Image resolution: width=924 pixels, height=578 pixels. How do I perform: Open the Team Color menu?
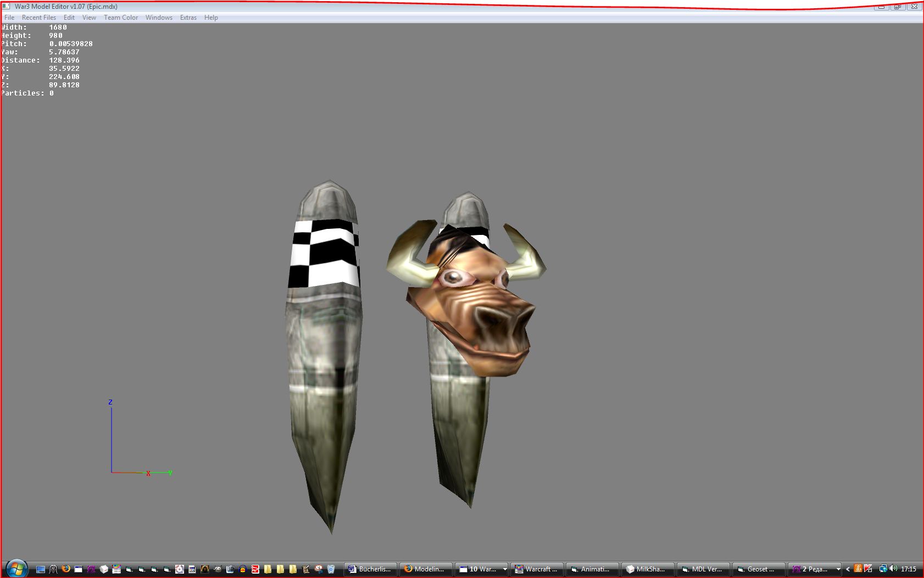click(x=121, y=18)
